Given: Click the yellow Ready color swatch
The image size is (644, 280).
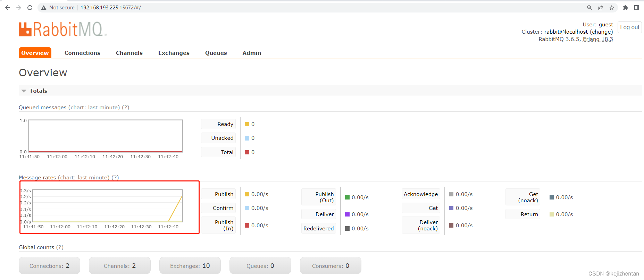Looking at the screenshot, I should point(247,124).
